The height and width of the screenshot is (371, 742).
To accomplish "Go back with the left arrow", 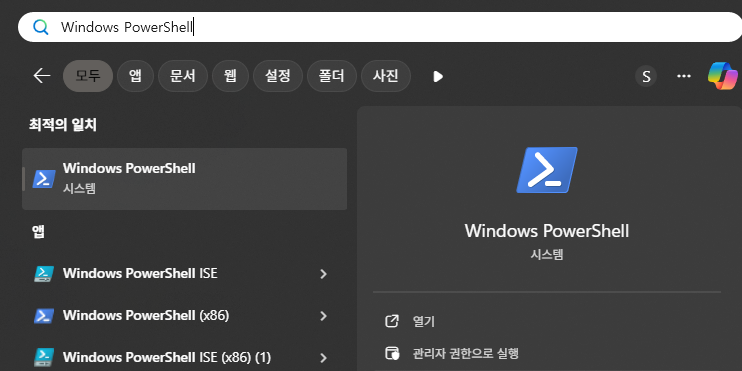I will 42,76.
